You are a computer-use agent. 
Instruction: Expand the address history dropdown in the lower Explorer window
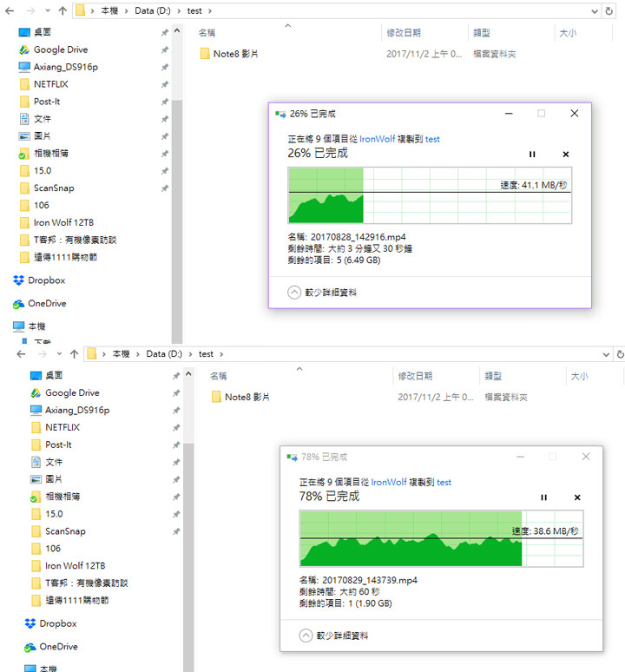[x=606, y=355]
